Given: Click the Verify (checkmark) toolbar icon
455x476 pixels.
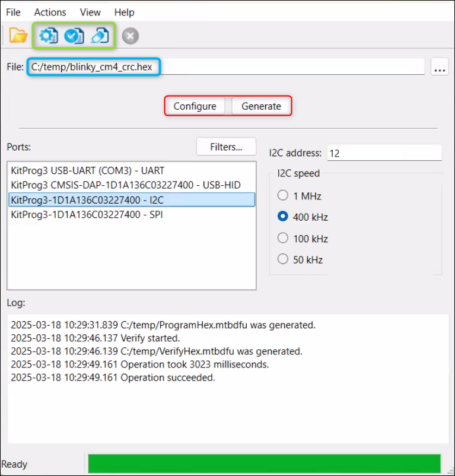Looking at the screenshot, I should [x=74, y=36].
